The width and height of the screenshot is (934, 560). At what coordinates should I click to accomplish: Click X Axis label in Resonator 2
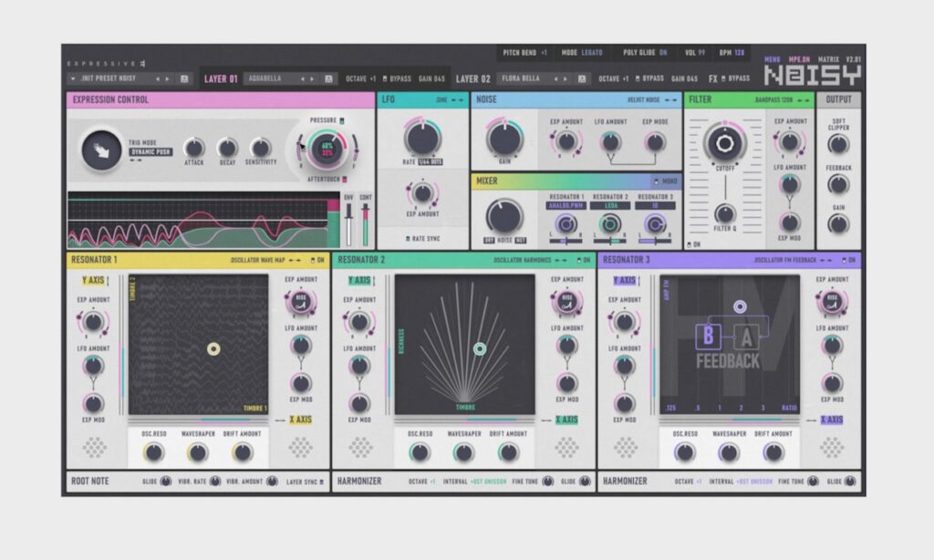tap(566, 420)
